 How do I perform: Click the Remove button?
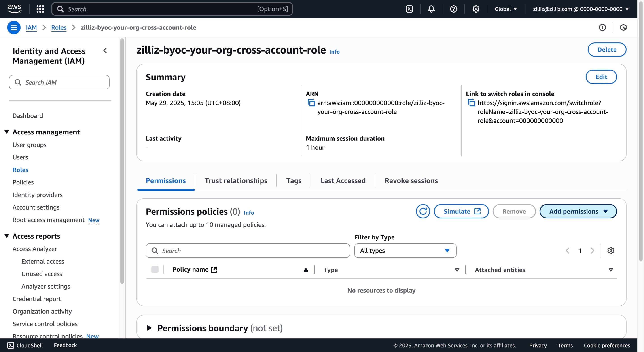514,211
